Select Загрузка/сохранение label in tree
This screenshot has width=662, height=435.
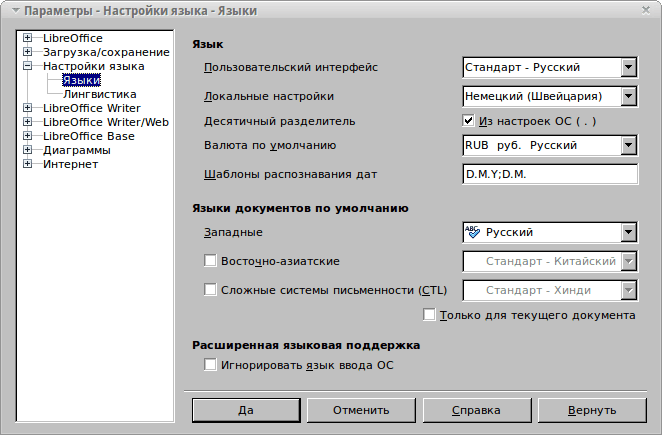(106, 52)
